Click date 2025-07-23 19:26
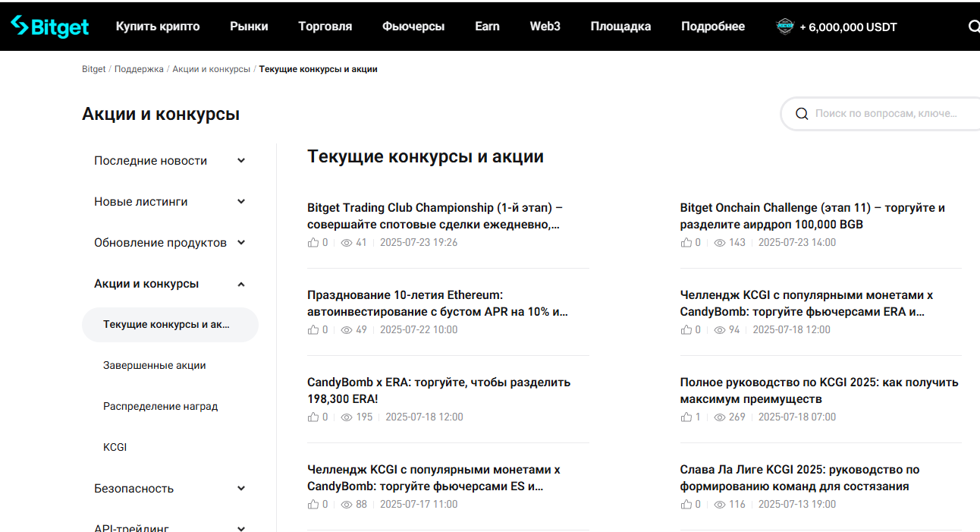This screenshot has height=532, width=980. [x=419, y=243]
